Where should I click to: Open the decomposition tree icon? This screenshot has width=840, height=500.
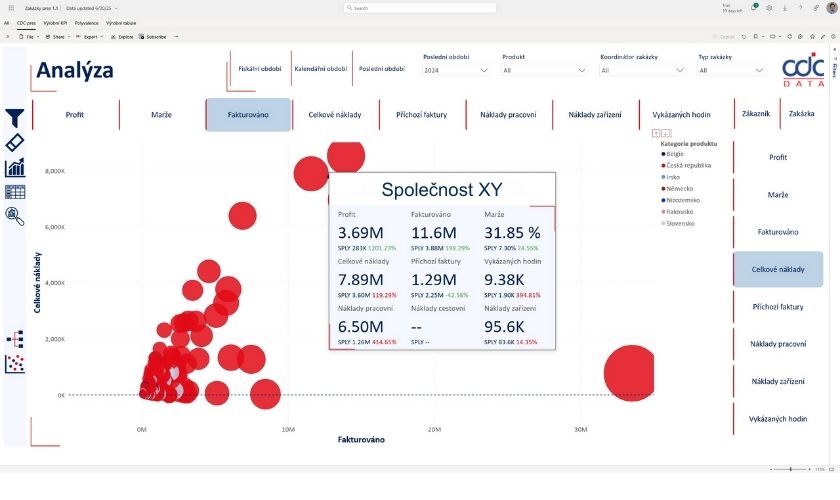15,339
